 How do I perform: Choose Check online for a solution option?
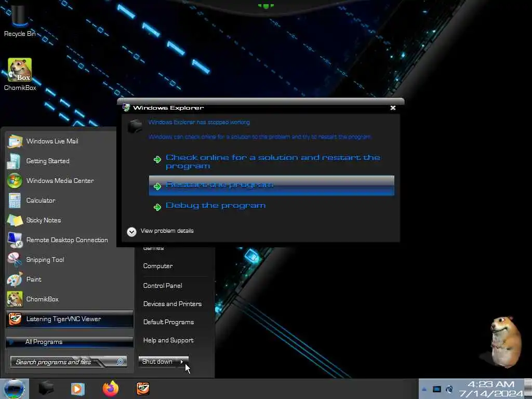(x=271, y=162)
